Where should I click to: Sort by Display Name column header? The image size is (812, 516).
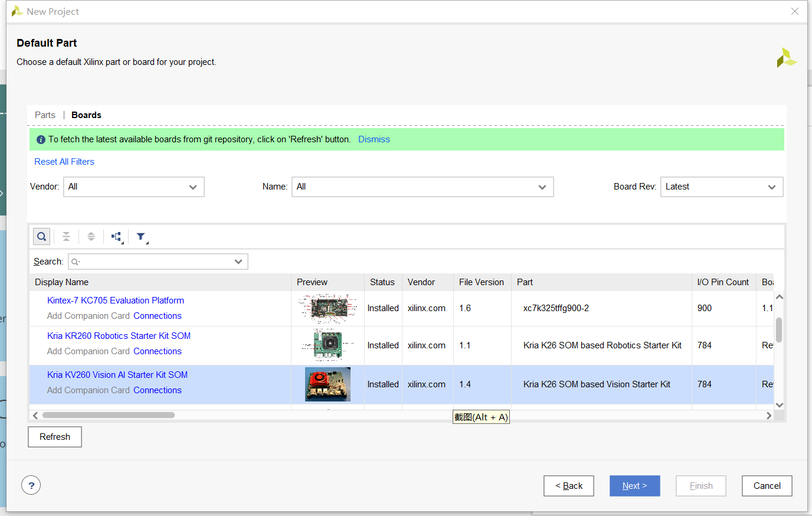[x=161, y=282]
